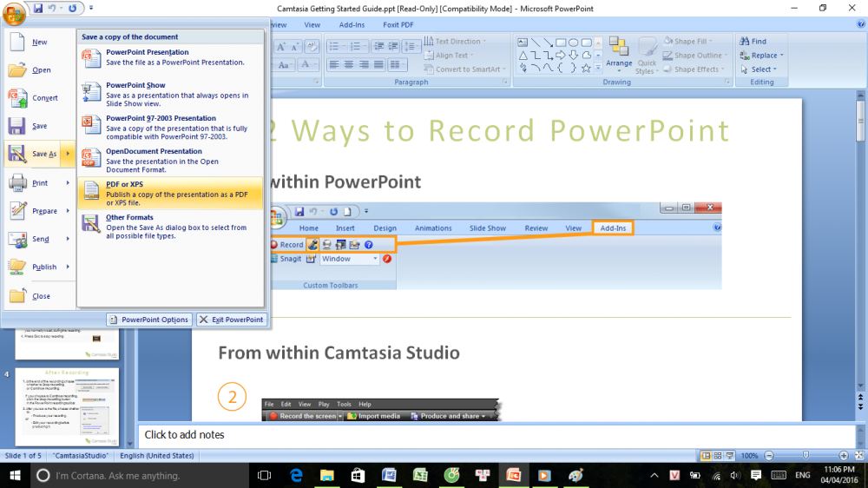Choose Open in the Office menu
This screenshot has width=868, height=488.
pyautogui.click(x=39, y=70)
